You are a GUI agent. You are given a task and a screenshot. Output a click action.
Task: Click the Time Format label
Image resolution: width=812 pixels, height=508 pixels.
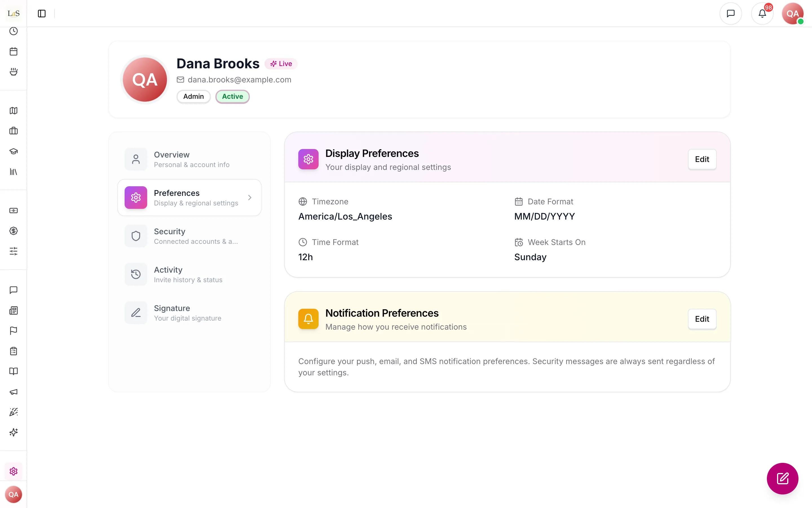click(x=335, y=242)
